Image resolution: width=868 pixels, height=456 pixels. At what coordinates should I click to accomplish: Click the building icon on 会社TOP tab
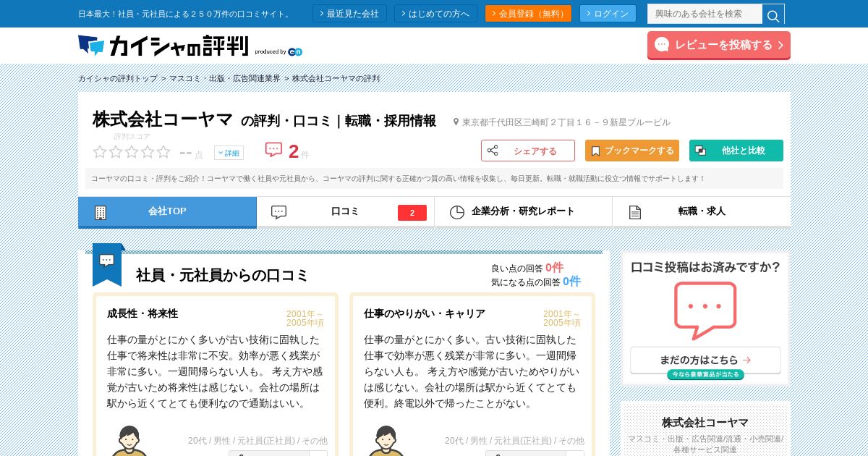101,212
